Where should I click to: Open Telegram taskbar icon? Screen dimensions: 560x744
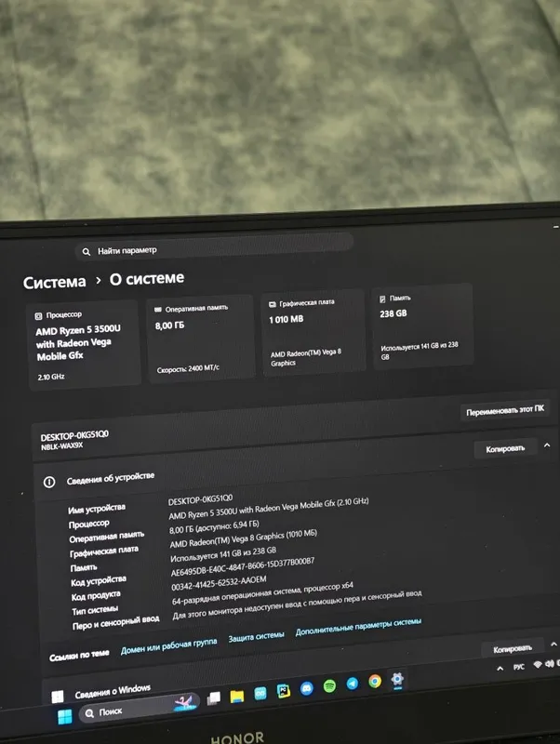pyautogui.click(x=353, y=683)
